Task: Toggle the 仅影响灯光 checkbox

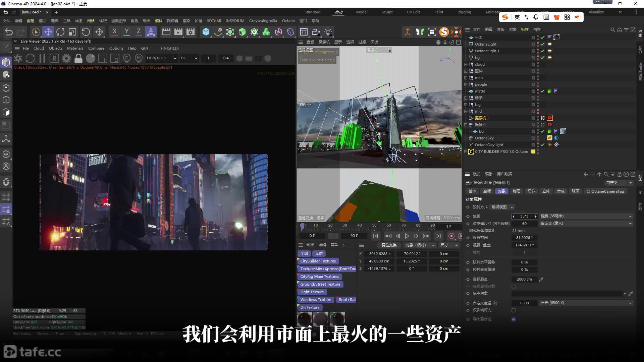Action: tap(514, 310)
